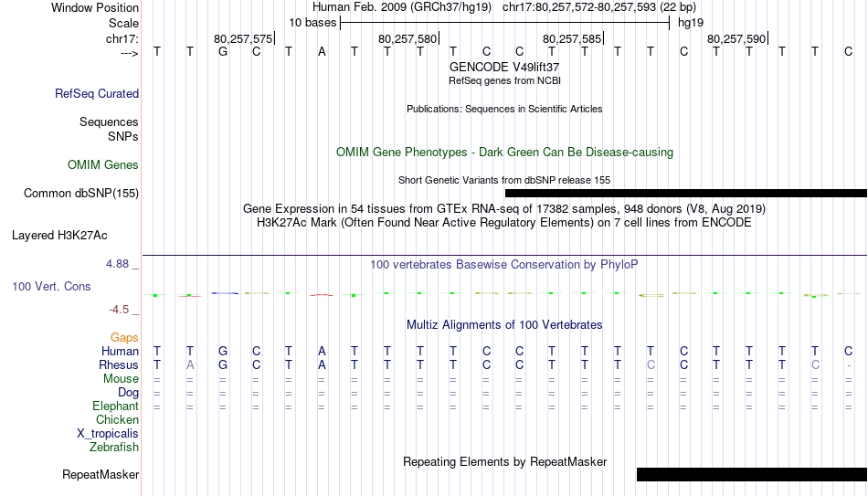Screen dimensions: 868x496
Task: Select the Rhesus species label
Action: click(119, 364)
